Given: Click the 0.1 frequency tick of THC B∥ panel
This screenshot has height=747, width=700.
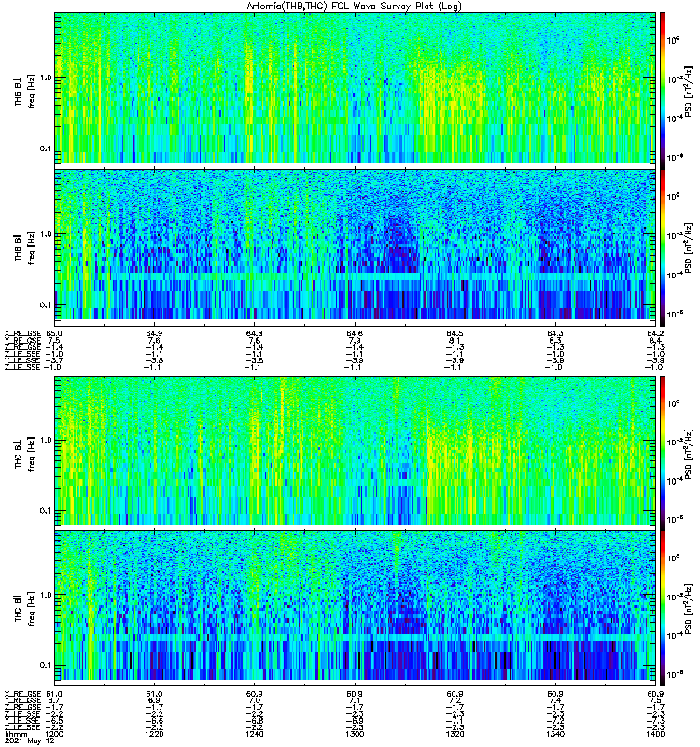Looking at the screenshot, I should point(46,665).
